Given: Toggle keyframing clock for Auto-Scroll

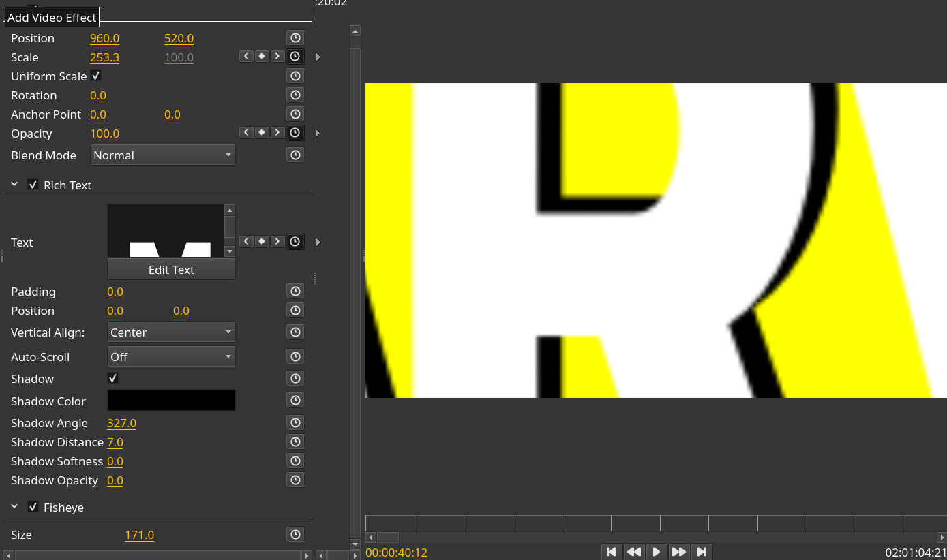Looking at the screenshot, I should (x=295, y=356).
